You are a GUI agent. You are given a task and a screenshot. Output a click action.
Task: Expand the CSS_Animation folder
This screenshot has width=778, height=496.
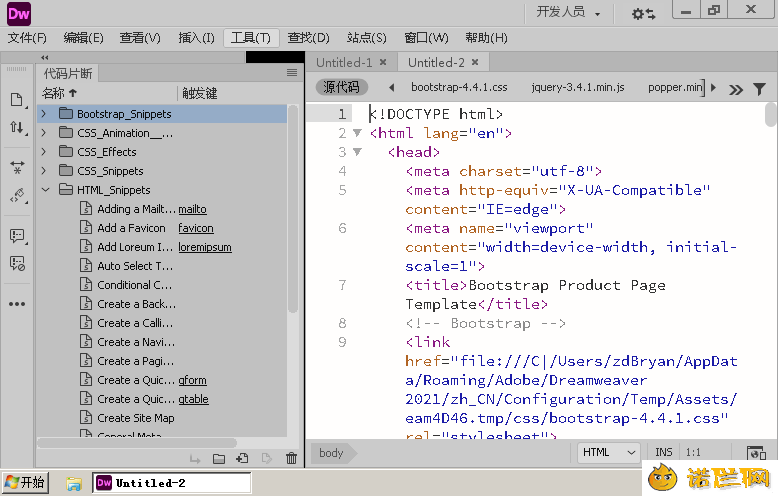(x=44, y=133)
